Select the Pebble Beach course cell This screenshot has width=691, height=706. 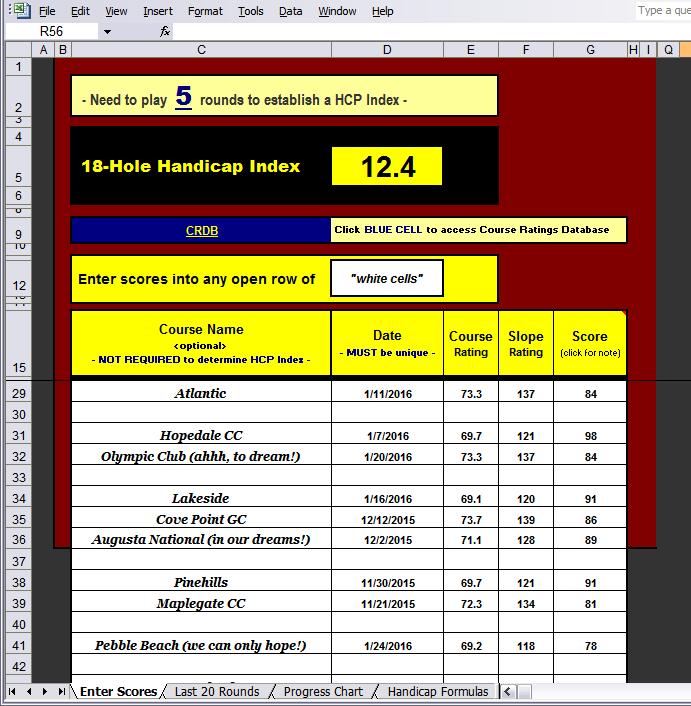click(201, 644)
